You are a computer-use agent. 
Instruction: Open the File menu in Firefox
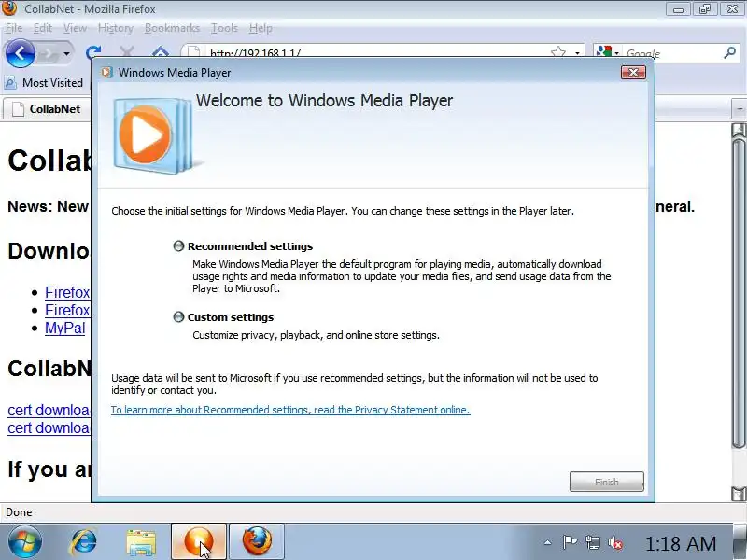14,28
